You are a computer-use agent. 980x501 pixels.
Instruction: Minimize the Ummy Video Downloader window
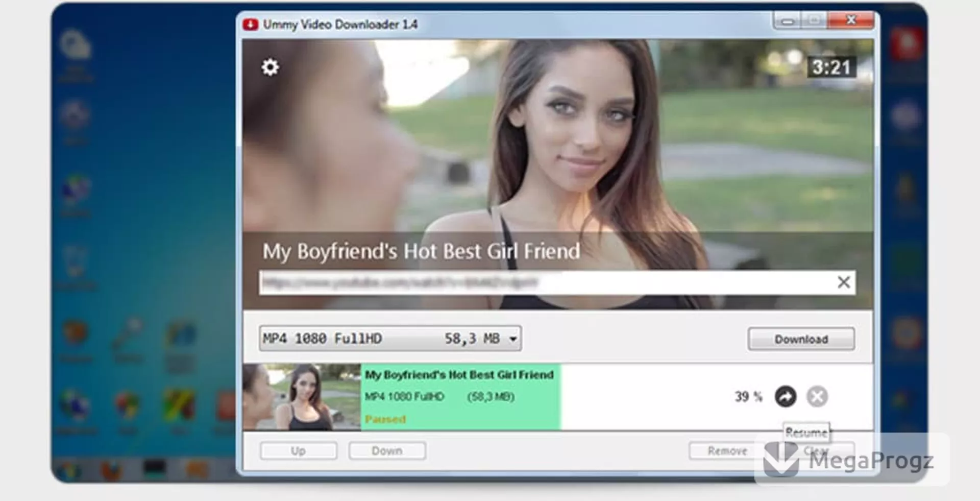(x=788, y=21)
